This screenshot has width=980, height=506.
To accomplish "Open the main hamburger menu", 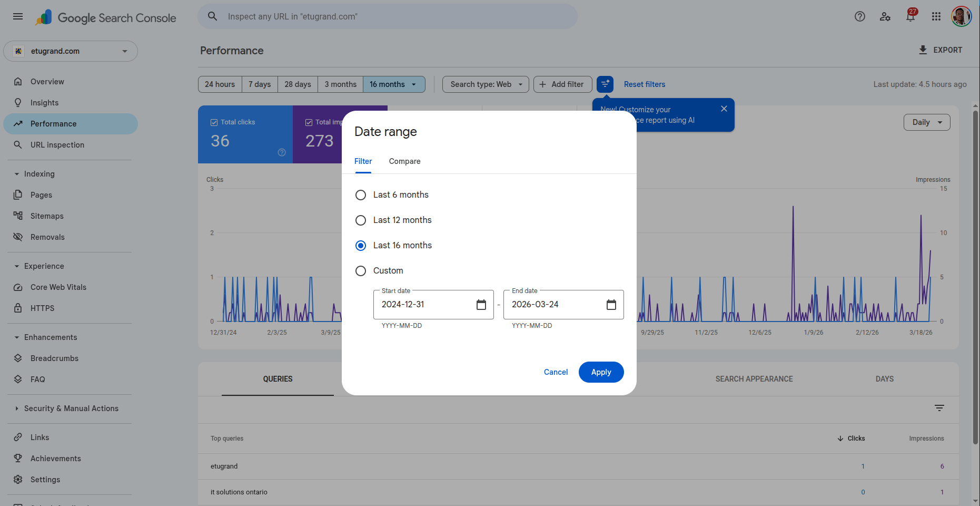I will [x=18, y=17].
